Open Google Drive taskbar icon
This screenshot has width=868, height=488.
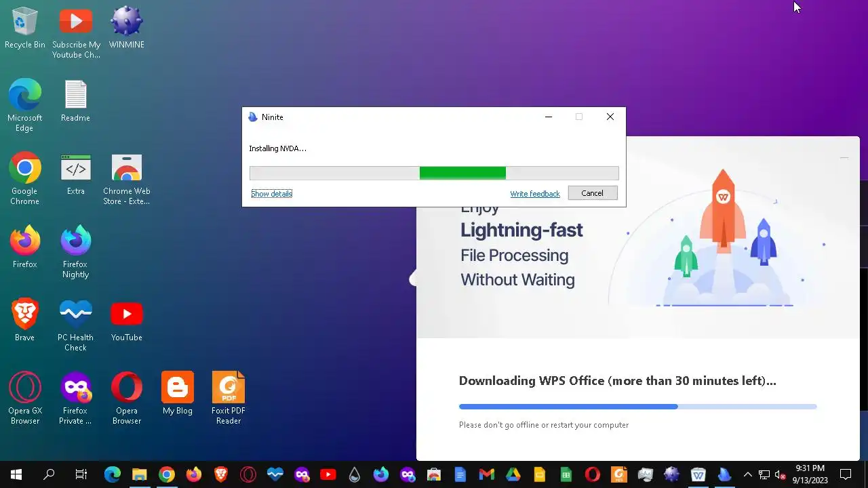click(x=513, y=474)
